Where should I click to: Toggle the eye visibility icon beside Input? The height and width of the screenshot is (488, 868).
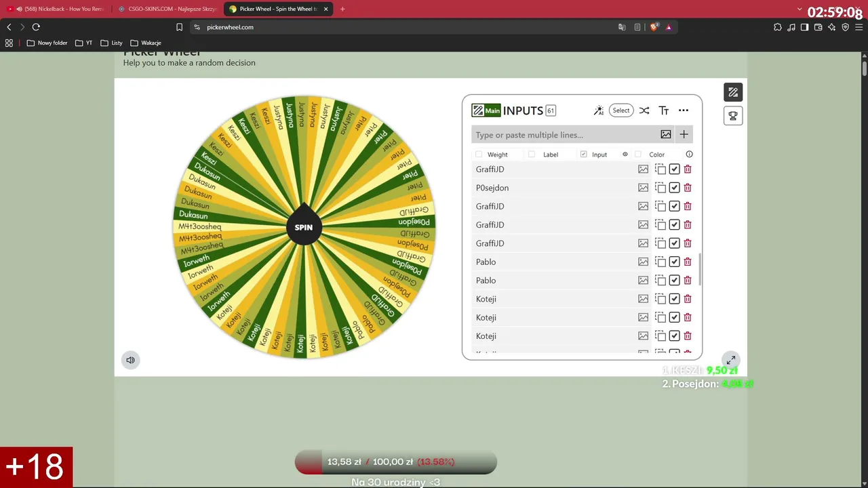(625, 155)
